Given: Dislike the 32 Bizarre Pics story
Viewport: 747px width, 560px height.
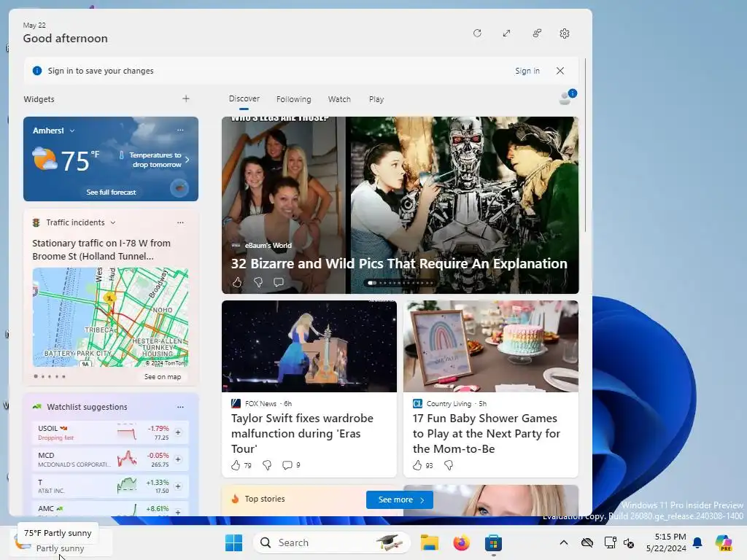Looking at the screenshot, I should [x=258, y=282].
